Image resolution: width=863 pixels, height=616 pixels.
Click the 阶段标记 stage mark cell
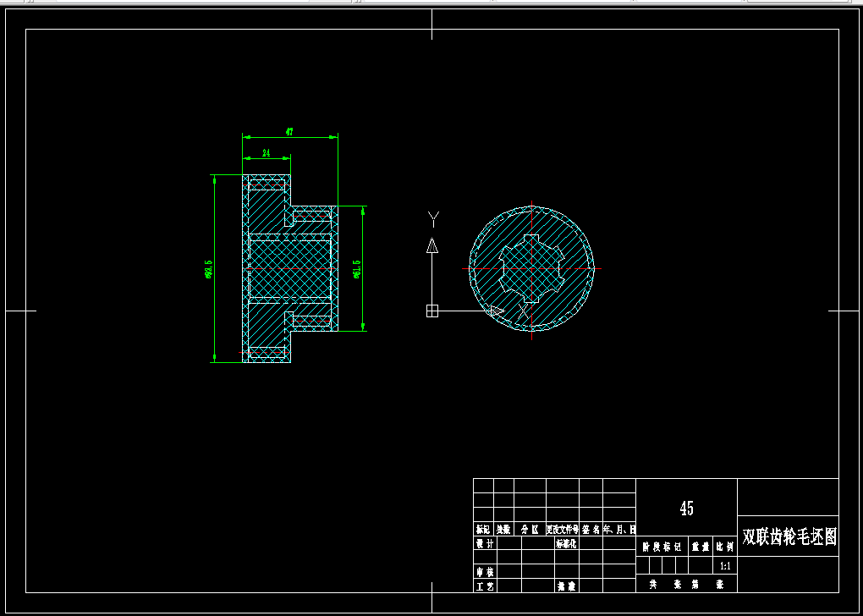click(x=662, y=547)
